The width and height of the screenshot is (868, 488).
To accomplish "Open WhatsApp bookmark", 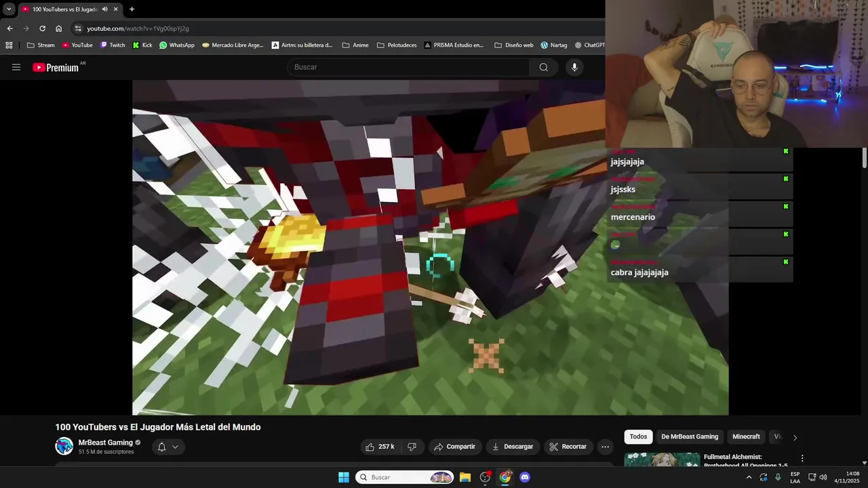I will [176, 45].
